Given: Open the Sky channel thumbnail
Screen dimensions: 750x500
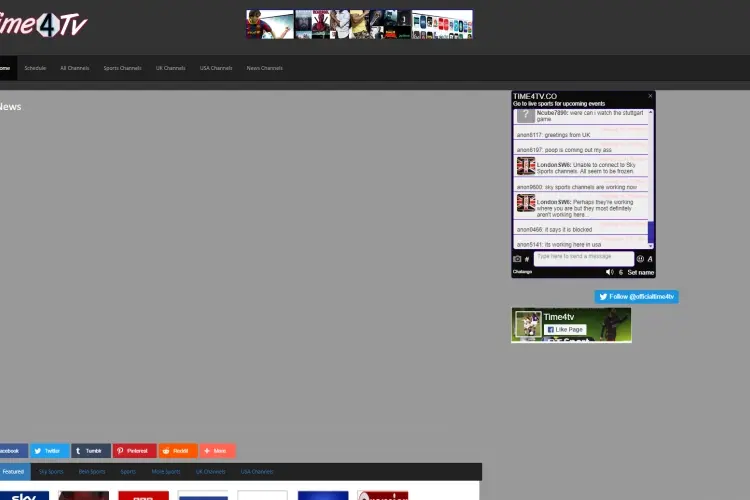Looking at the screenshot, I should (24, 495).
